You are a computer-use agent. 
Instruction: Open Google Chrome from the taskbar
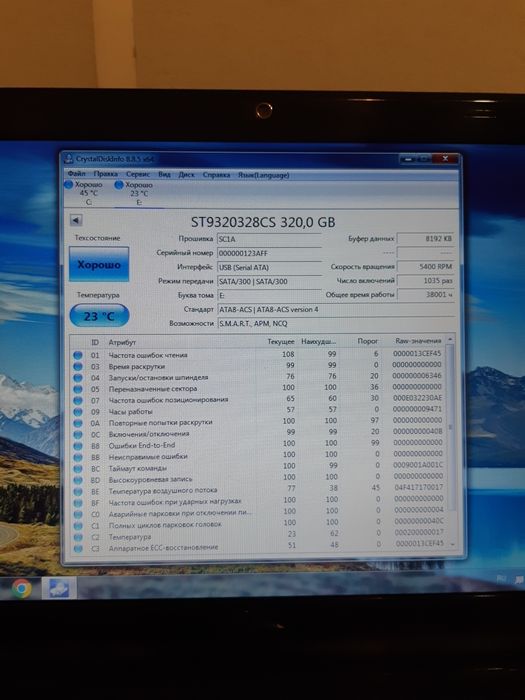pos(21,588)
